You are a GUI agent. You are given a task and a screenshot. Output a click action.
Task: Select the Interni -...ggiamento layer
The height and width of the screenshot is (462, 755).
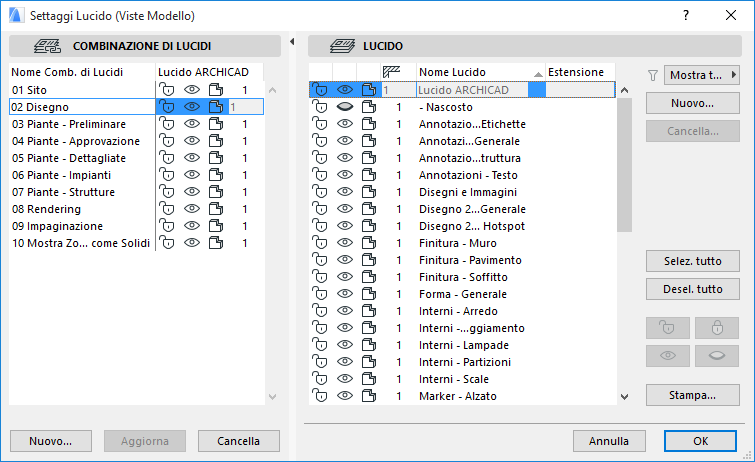click(471, 328)
